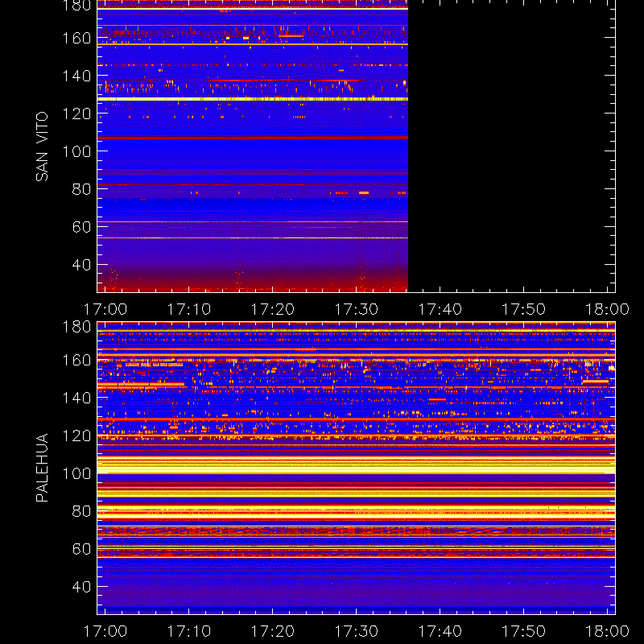This screenshot has width=644, height=644.
Task: Click 17:10 under the Palehua plot
Action: [189, 631]
